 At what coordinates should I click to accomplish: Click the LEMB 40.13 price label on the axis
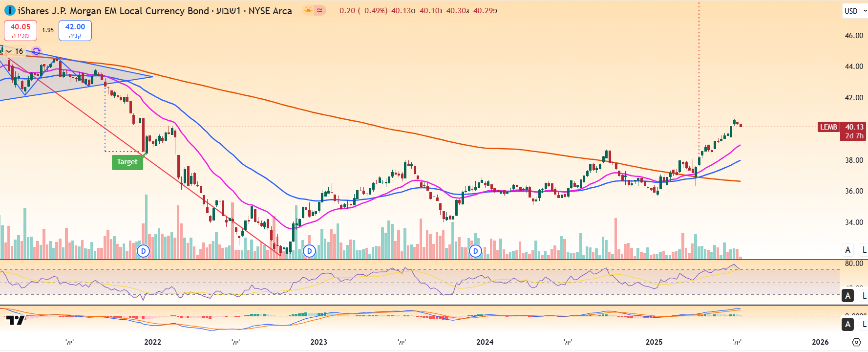[842, 127]
